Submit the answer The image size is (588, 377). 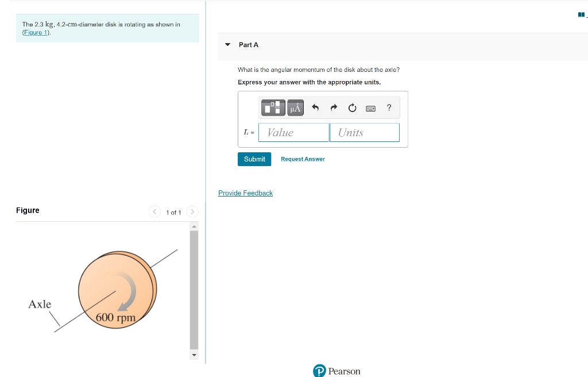tap(254, 159)
